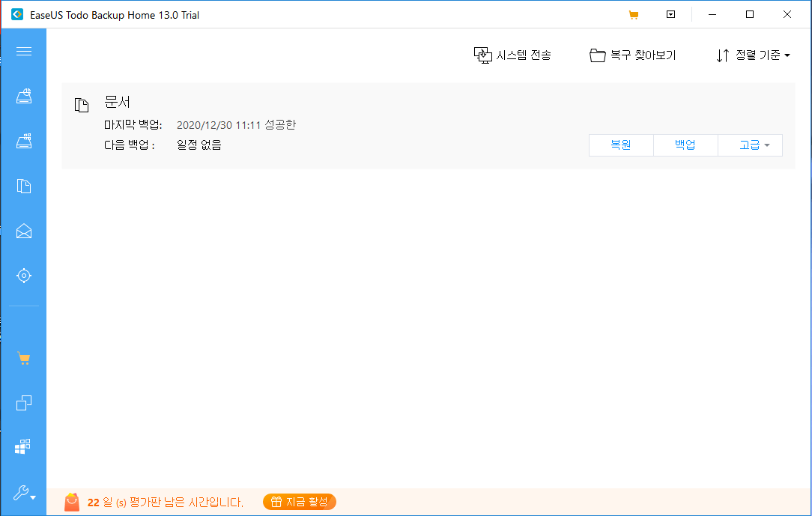
Task: Click the sidebar shopping cart icon
Action: pyautogui.click(x=24, y=358)
